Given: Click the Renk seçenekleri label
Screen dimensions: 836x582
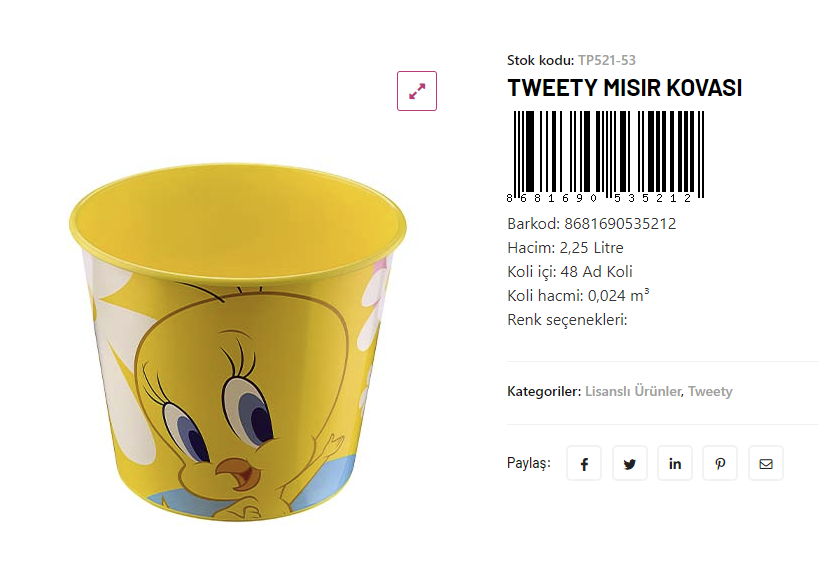Looking at the screenshot, I should (567, 320).
